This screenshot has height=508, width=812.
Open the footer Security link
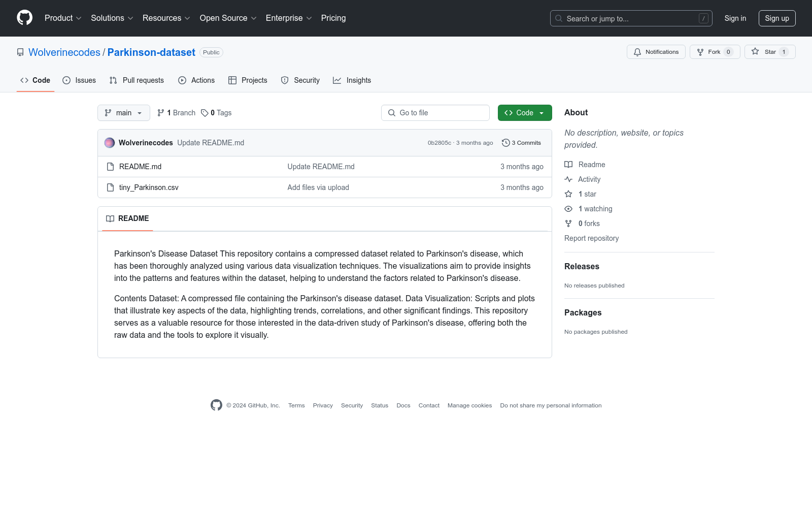tap(352, 405)
